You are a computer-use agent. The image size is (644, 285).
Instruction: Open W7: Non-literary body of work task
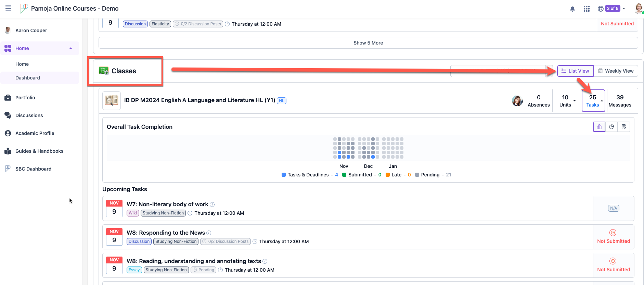[x=167, y=204]
